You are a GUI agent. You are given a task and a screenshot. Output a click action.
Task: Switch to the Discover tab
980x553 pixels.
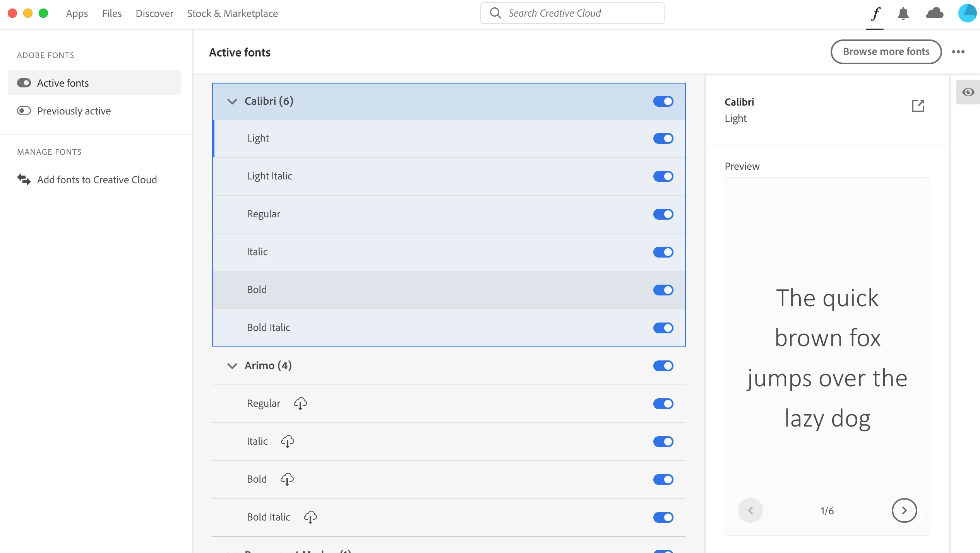pos(154,14)
